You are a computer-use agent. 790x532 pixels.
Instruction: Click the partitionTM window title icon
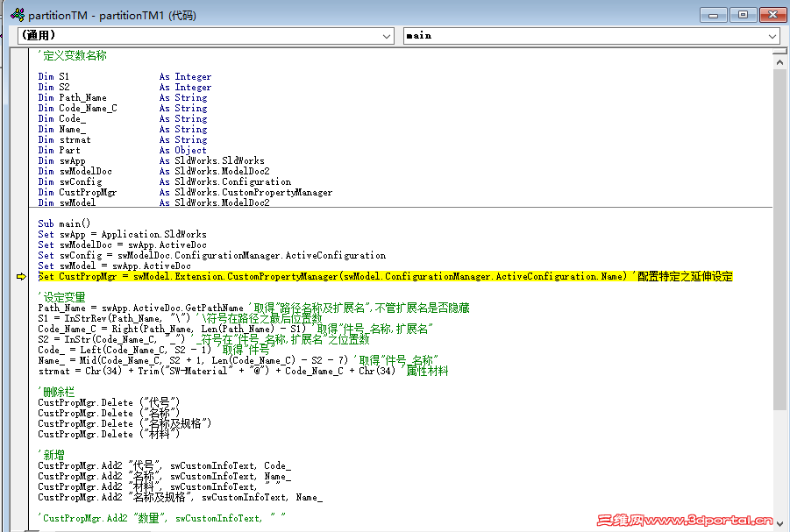pyautogui.click(x=18, y=15)
